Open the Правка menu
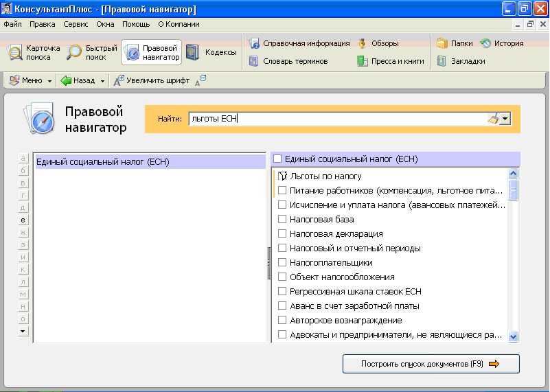The width and height of the screenshot is (550, 392). [42, 24]
